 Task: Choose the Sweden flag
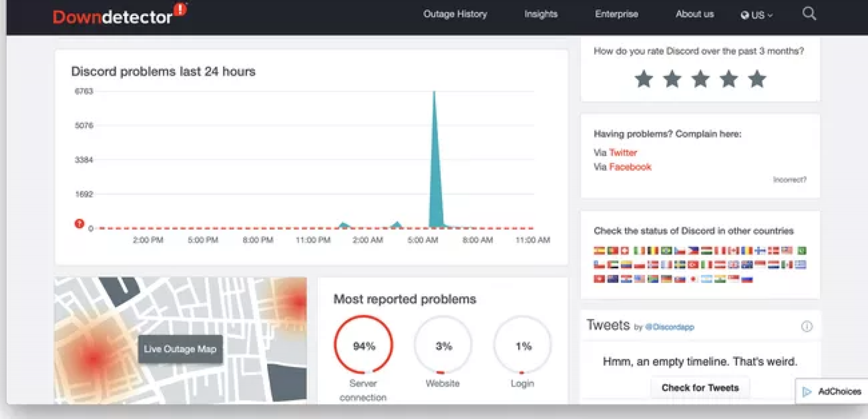[x=680, y=265]
